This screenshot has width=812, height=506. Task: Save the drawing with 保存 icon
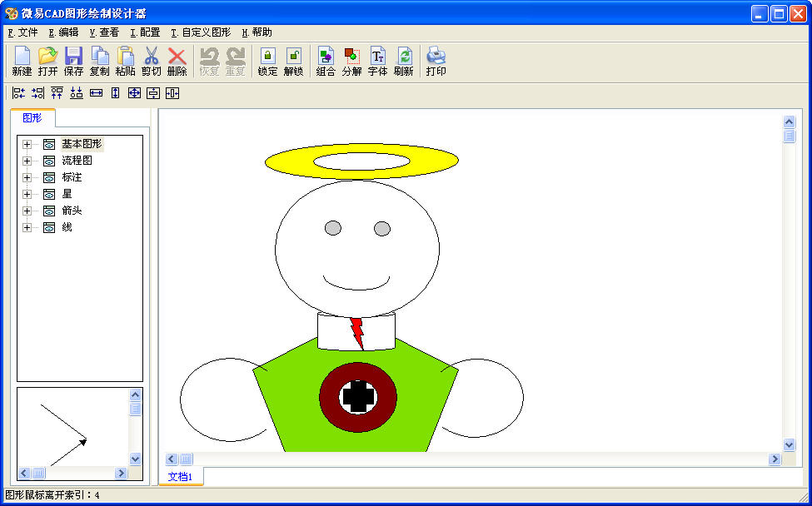click(x=73, y=62)
